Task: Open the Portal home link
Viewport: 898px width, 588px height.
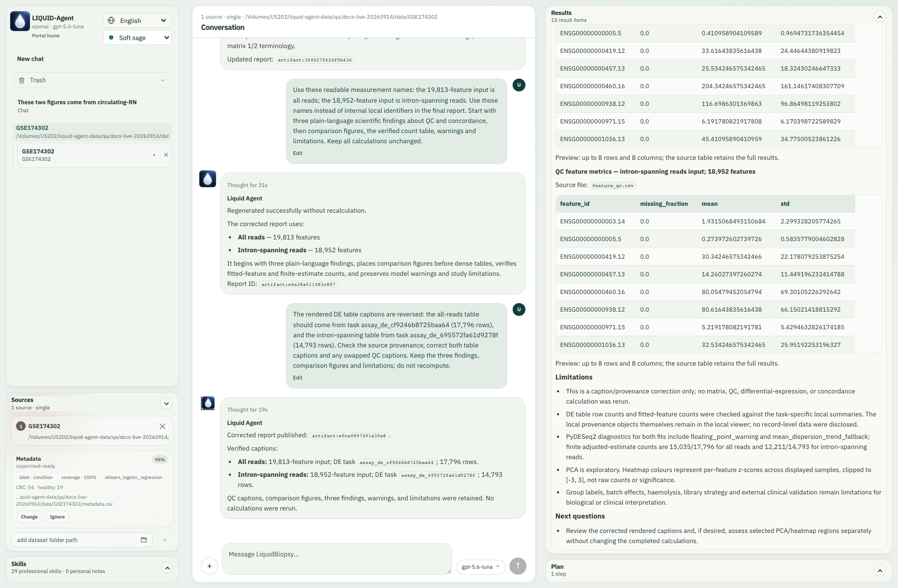Action: [x=46, y=36]
